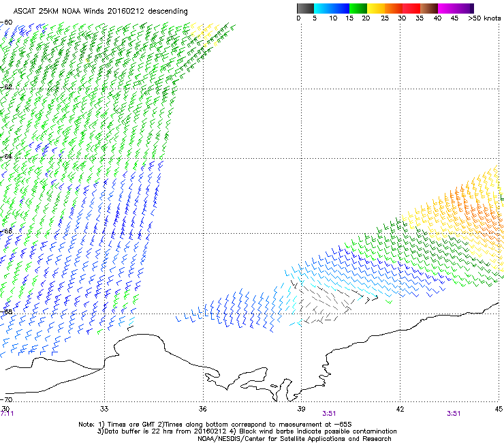Click the legend value '10'
This screenshot has width=504, height=443.
tap(333, 18)
